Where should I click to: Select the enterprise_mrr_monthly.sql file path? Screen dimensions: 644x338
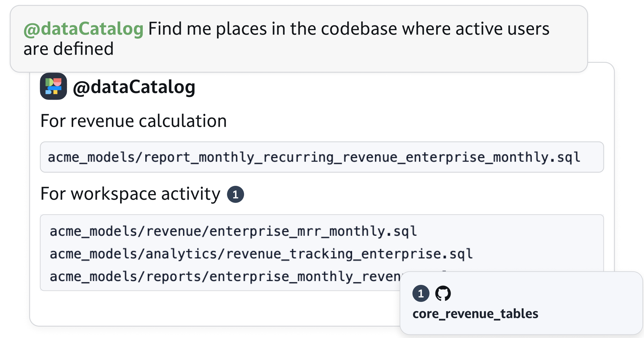pyautogui.click(x=233, y=231)
